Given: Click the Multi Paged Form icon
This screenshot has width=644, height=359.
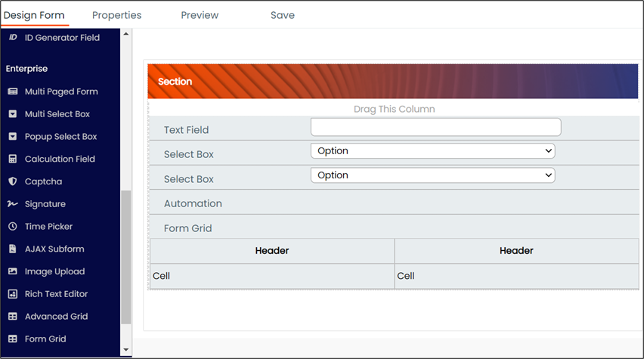Looking at the screenshot, I should tap(13, 91).
